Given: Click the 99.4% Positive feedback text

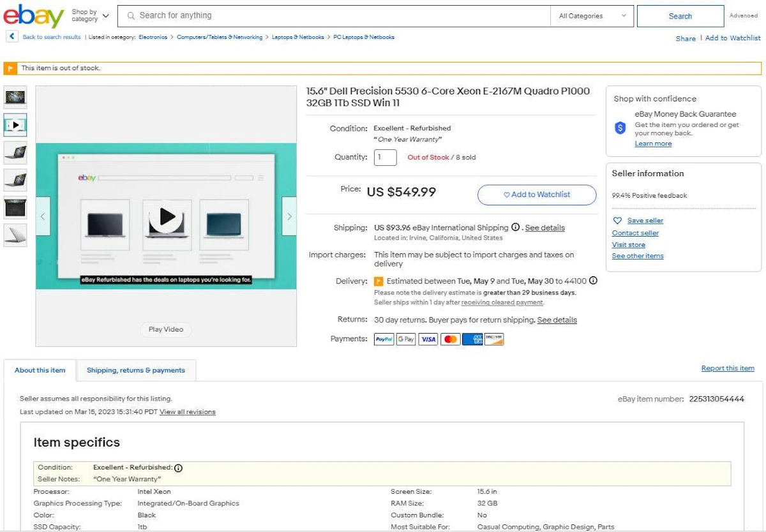Looking at the screenshot, I should coord(649,196).
